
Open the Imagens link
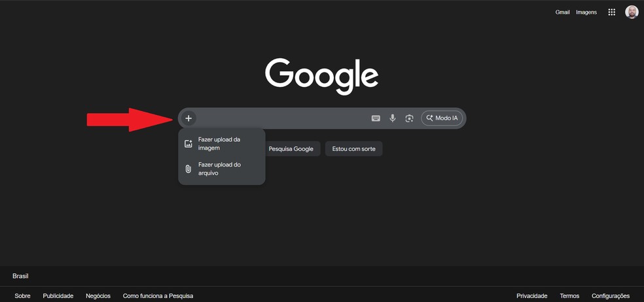point(586,12)
